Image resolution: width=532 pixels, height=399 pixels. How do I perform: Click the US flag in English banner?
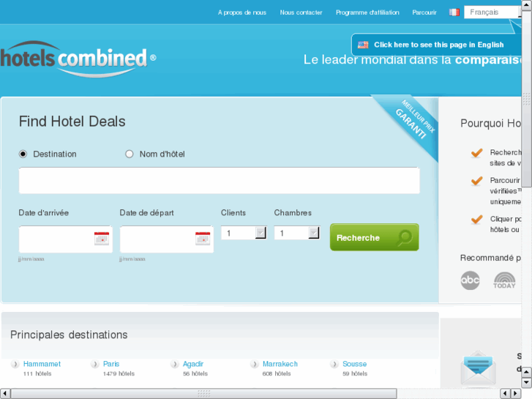point(363,45)
